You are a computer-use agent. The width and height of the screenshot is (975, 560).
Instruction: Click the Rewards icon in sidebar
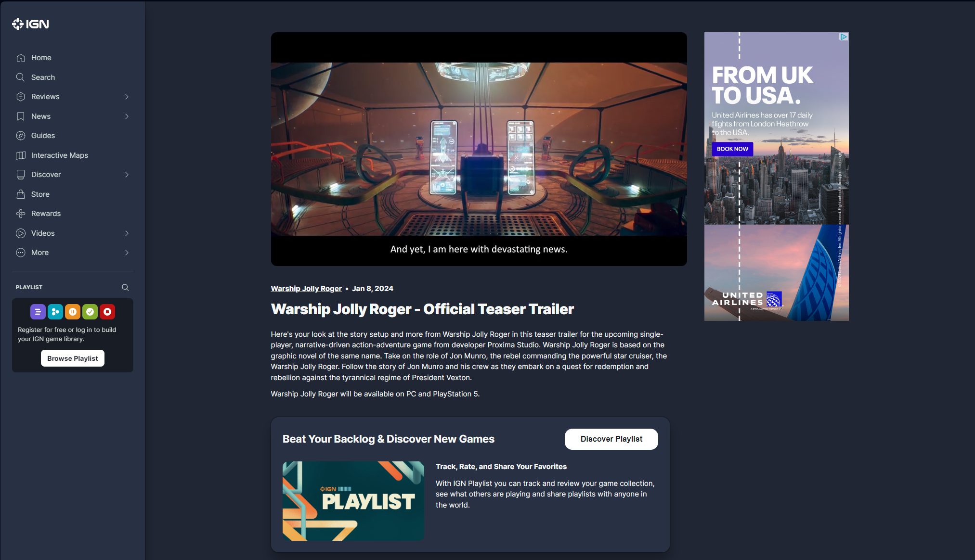click(x=21, y=214)
